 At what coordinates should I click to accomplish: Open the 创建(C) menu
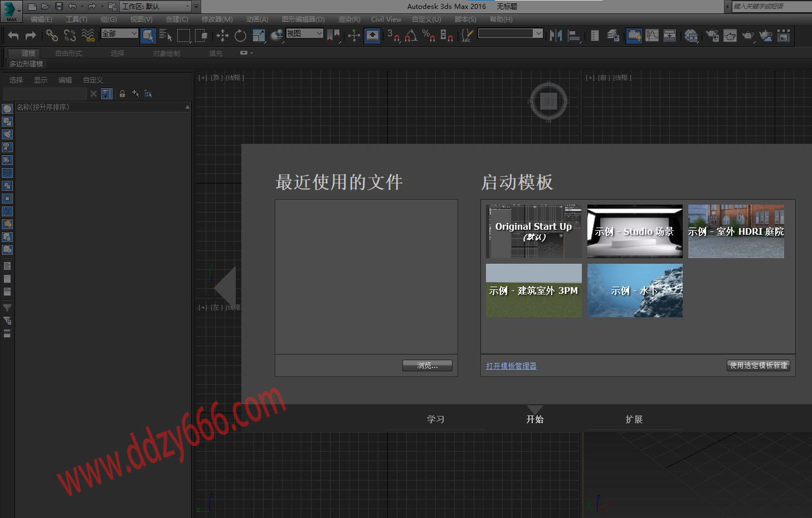click(x=177, y=20)
